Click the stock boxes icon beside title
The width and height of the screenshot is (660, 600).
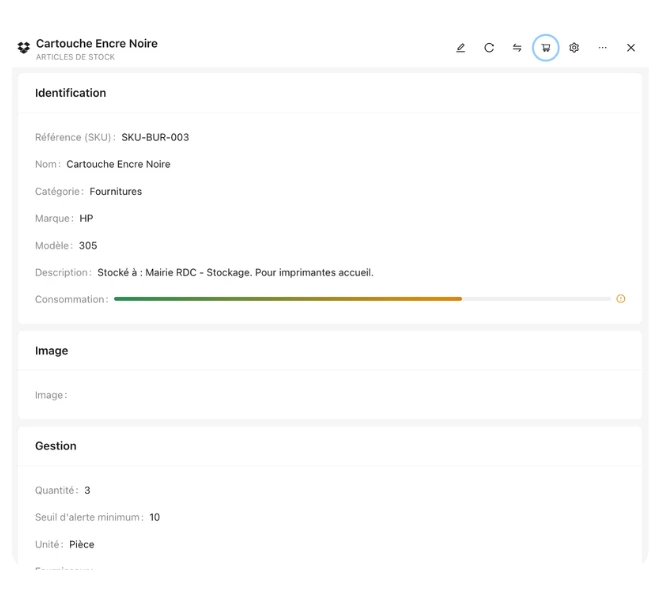(x=24, y=48)
